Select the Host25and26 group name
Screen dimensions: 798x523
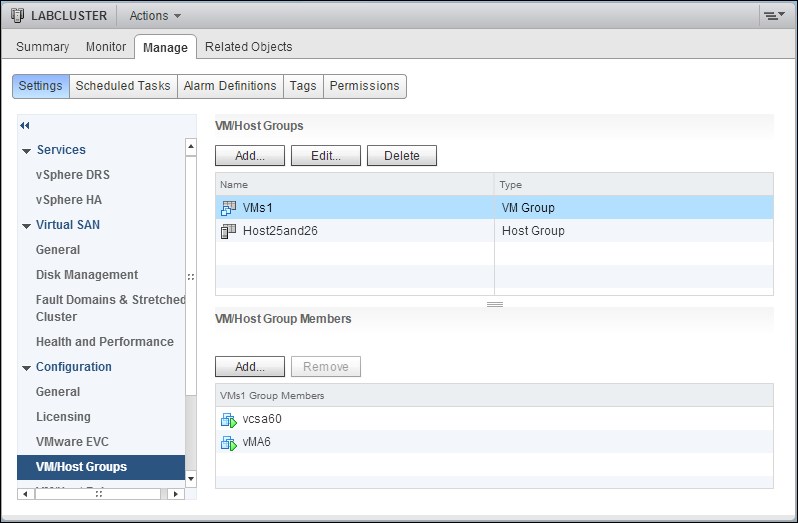280,230
